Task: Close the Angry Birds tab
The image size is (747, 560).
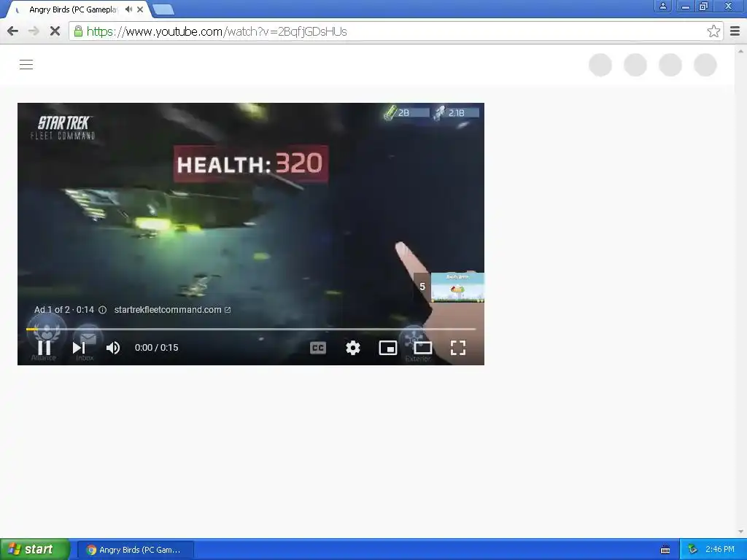Action: (x=140, y=9)
